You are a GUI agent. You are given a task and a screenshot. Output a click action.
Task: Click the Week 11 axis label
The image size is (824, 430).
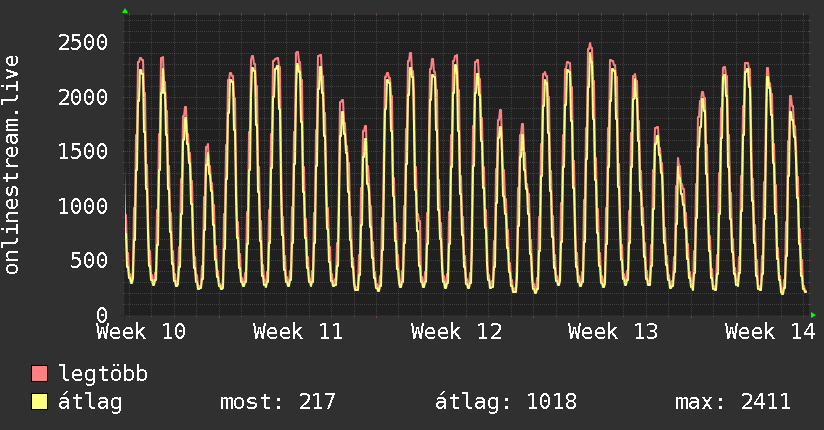[298, 332]
